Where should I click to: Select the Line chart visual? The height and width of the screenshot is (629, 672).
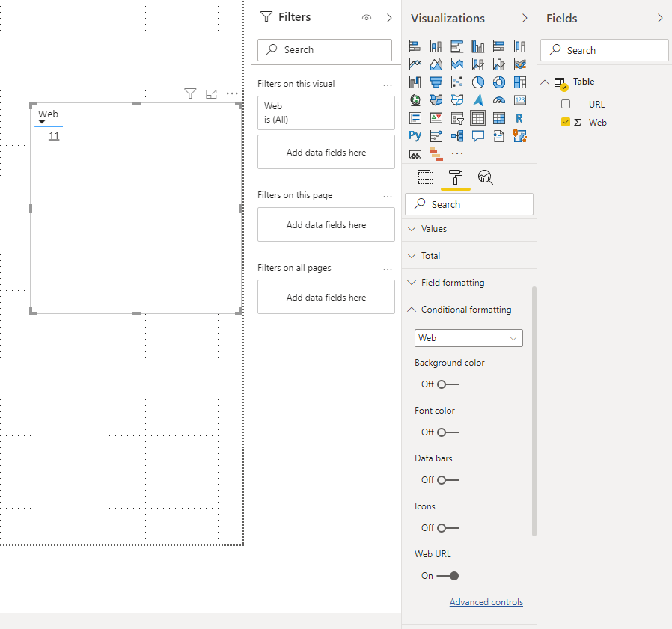[x=415, y=64]
